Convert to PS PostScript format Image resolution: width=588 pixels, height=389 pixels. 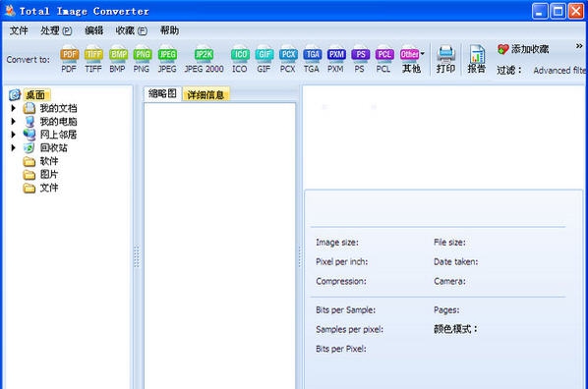(x=360, y=59)
